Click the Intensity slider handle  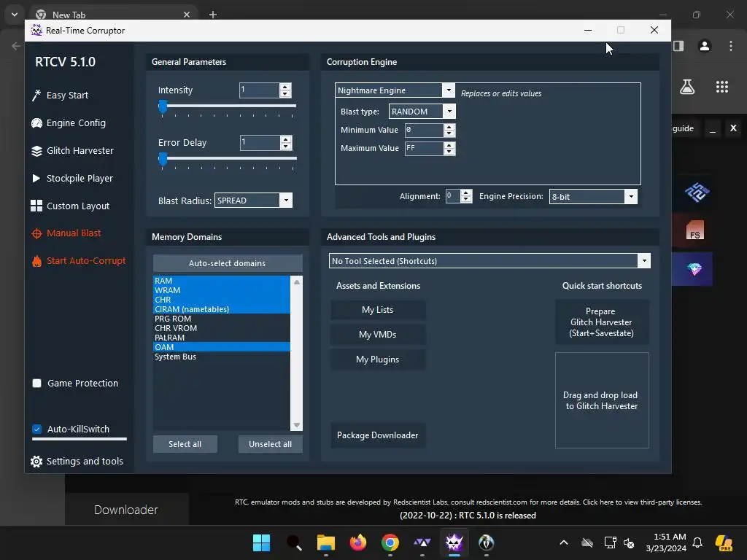point(163,106)
